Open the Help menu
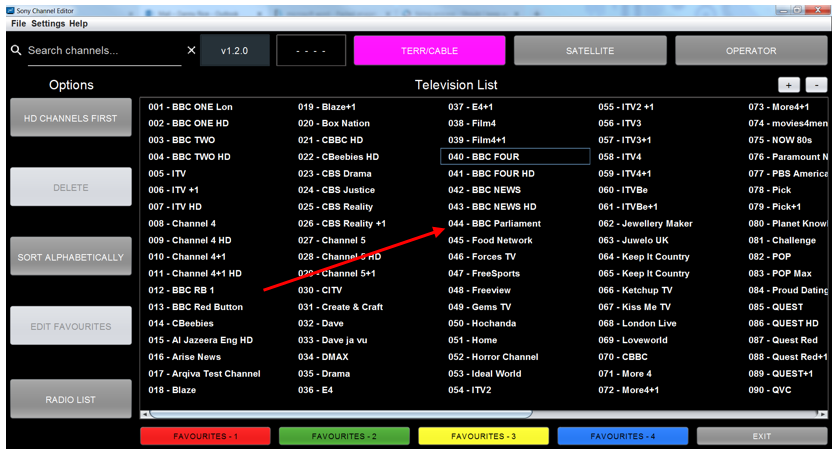Image resolution: width=838 pixels, height=457 pixels. point(79,24)
